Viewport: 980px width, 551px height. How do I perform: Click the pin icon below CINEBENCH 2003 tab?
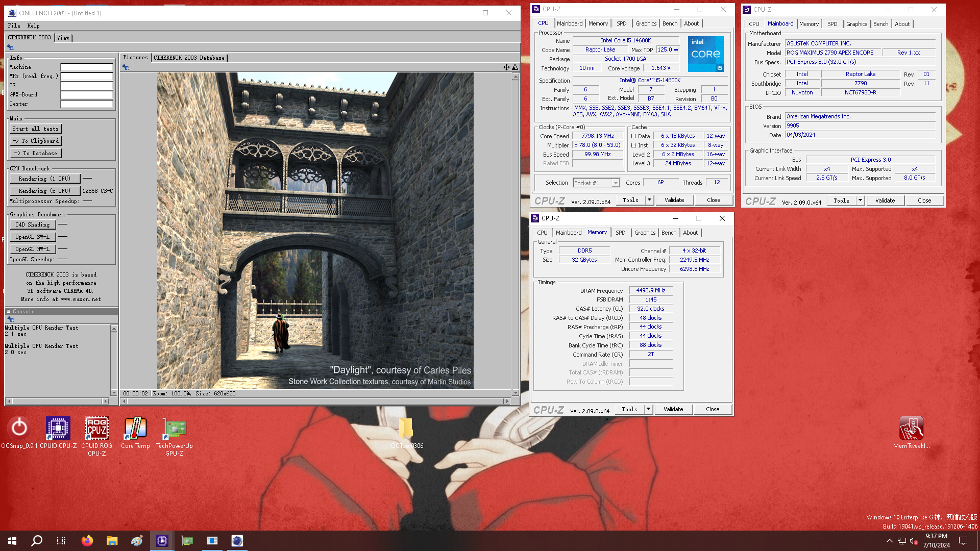click(x=10, y=47)
